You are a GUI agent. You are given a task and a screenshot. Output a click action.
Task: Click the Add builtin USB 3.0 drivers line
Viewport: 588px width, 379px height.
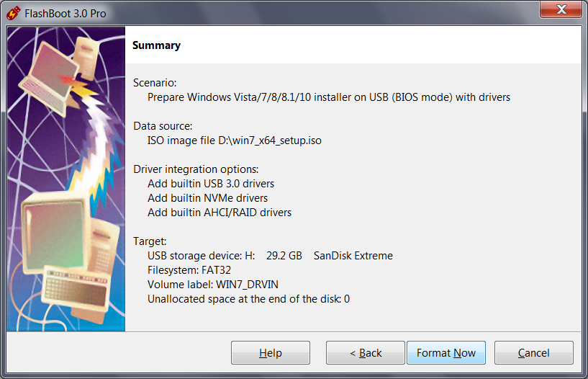(x=211, y=184)
